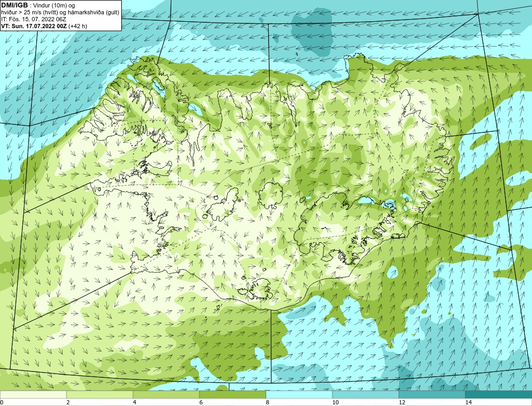Click the legend label '2'
Screen dimensions: 532x406
(x=68, y=402)
